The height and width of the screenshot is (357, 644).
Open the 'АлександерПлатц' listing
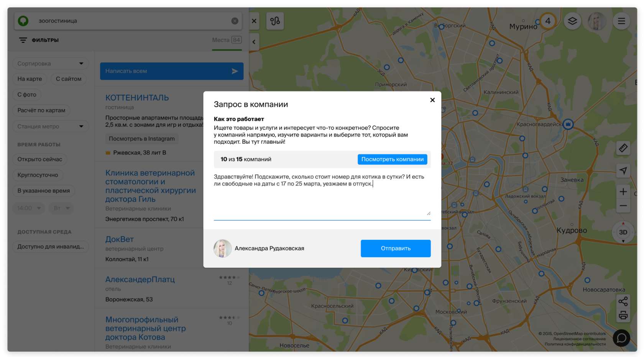pos(140,280)
